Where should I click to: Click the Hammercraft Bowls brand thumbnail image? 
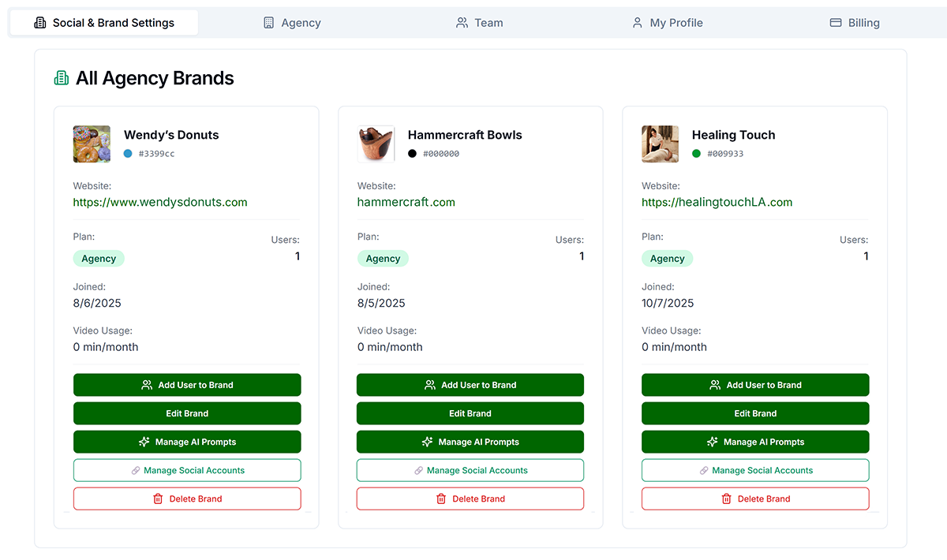[x=376, y=144]
